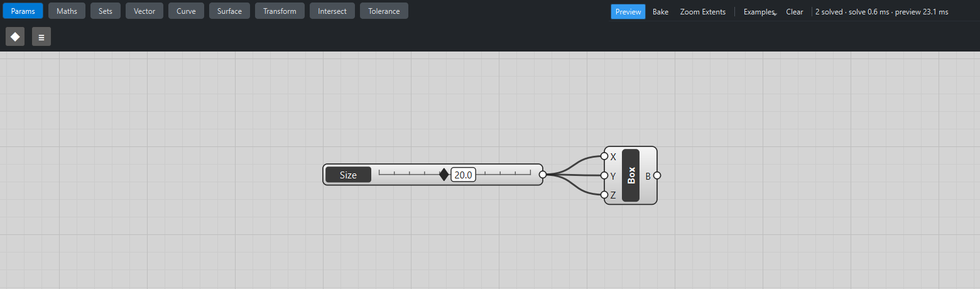Click the solver status text
This screenshot has width=980, height=289.
pos(881,11)
